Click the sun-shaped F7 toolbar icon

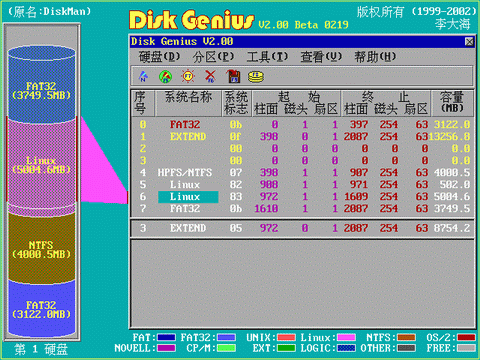[188, 76]
